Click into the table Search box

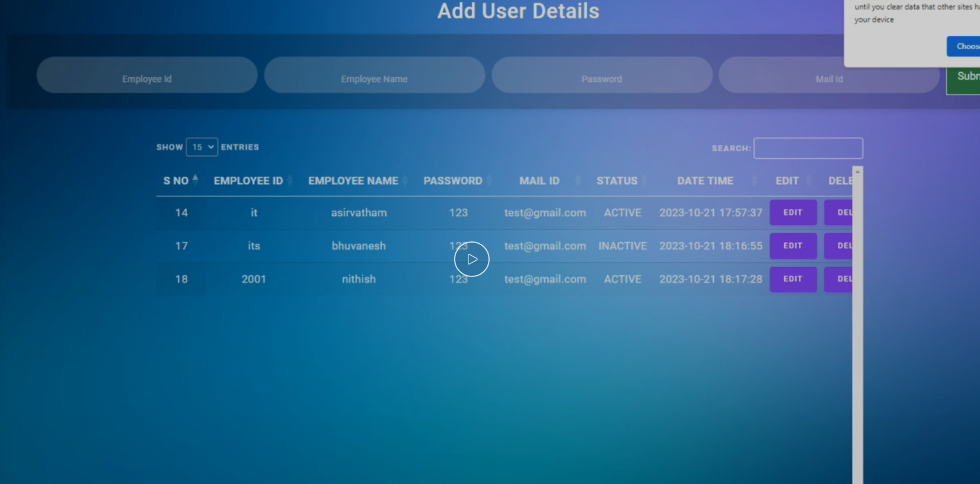(x=807, y=148)
